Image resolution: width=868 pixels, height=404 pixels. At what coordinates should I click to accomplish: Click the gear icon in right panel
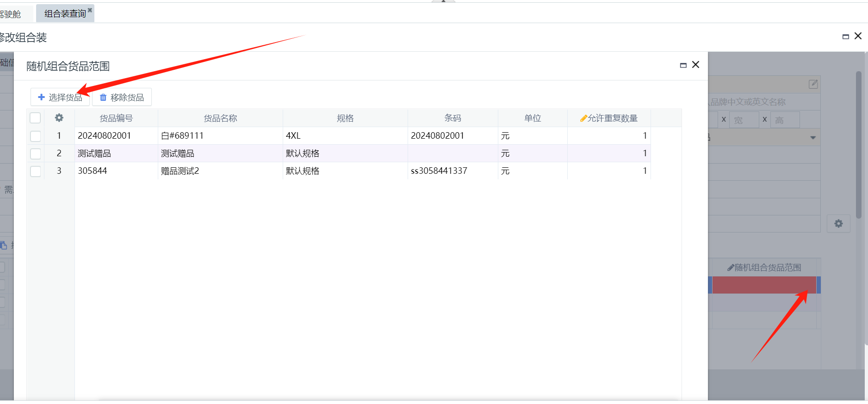pyautogui.click(x=838, y=224)
